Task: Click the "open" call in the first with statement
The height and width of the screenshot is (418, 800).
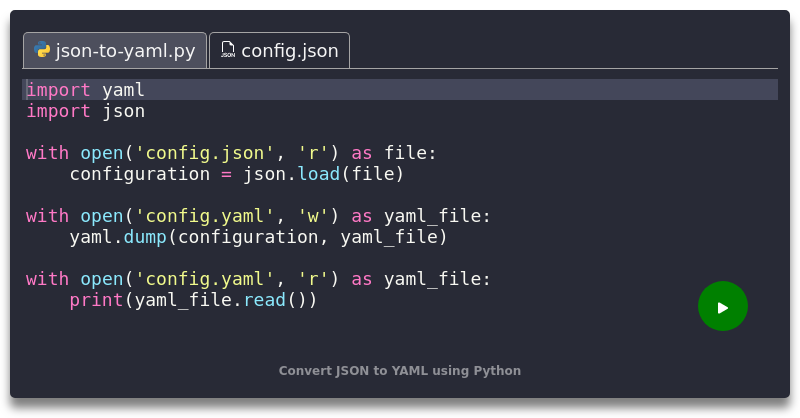Action: pyautogui.click(x=102, y=153)
